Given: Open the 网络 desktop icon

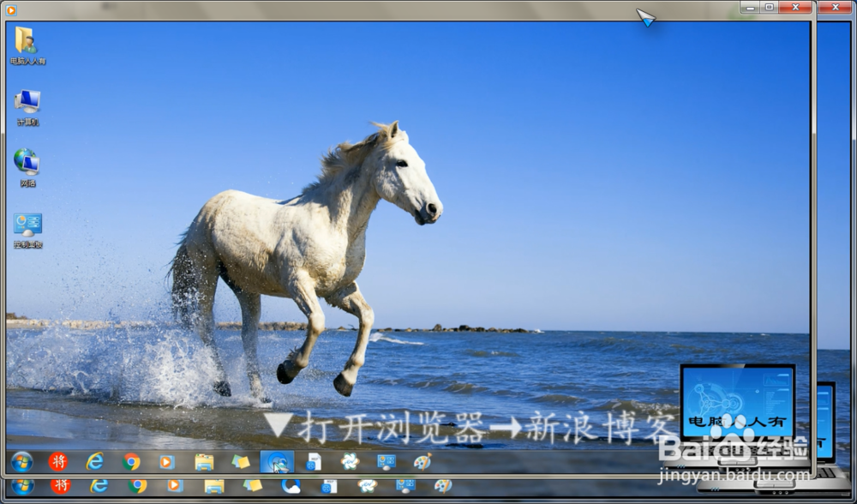Looking at the screenshot, I should pos(27,168).
